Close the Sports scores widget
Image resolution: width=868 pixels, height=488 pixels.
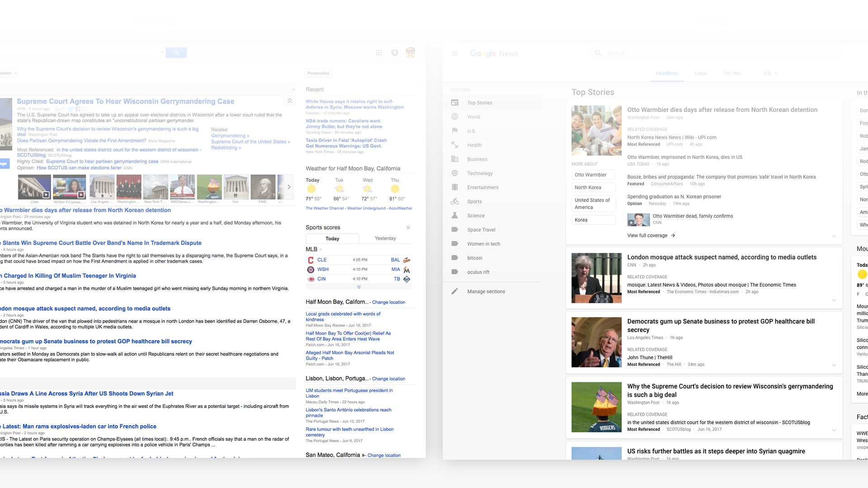(x=408, y=227)
